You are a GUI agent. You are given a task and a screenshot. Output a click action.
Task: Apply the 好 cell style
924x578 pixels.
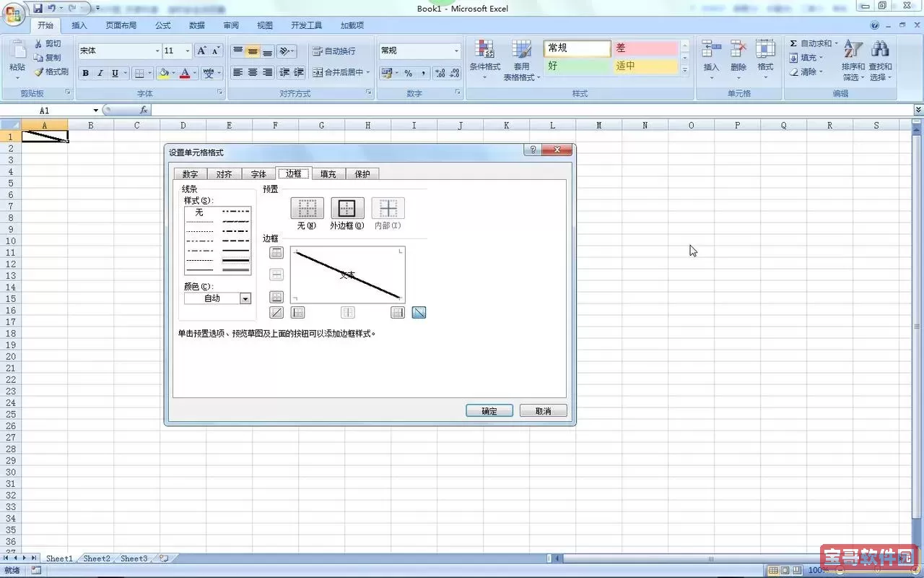point(577,66)
